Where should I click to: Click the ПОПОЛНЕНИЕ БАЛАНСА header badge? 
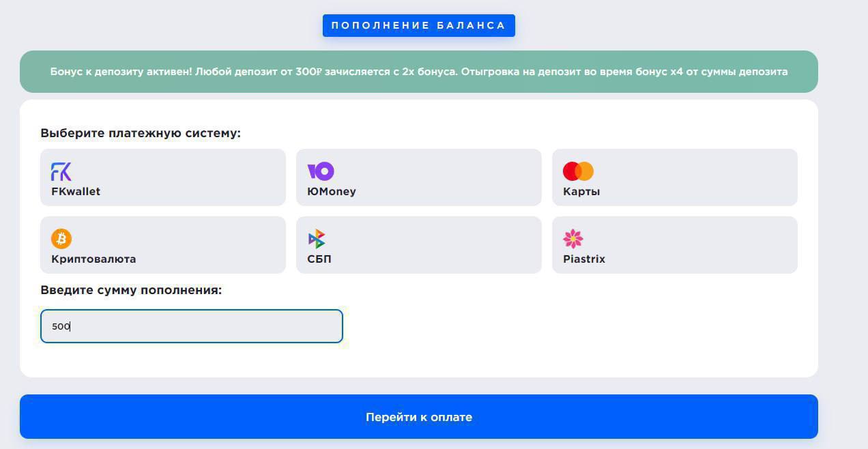coord(418,26)
